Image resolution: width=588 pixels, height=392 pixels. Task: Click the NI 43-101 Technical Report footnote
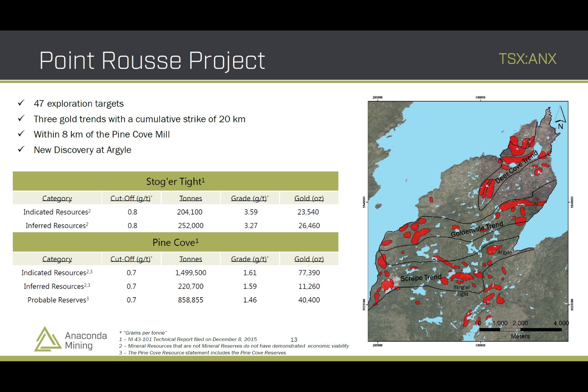point(188,339)
